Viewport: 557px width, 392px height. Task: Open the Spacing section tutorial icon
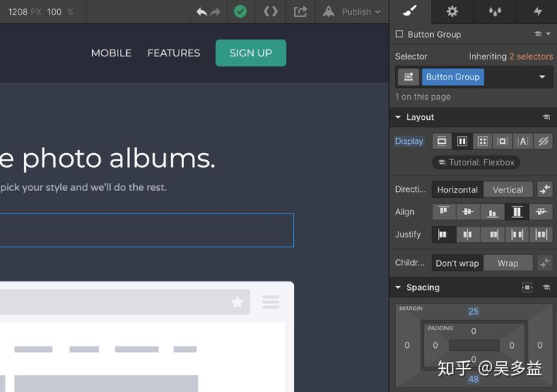click(546, 288)
